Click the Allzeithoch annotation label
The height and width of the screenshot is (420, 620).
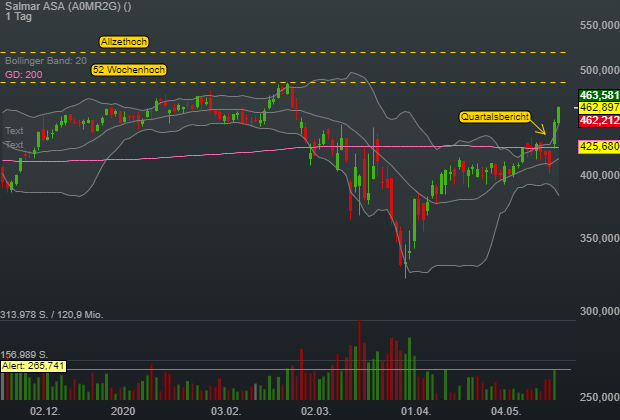(124, 42)
